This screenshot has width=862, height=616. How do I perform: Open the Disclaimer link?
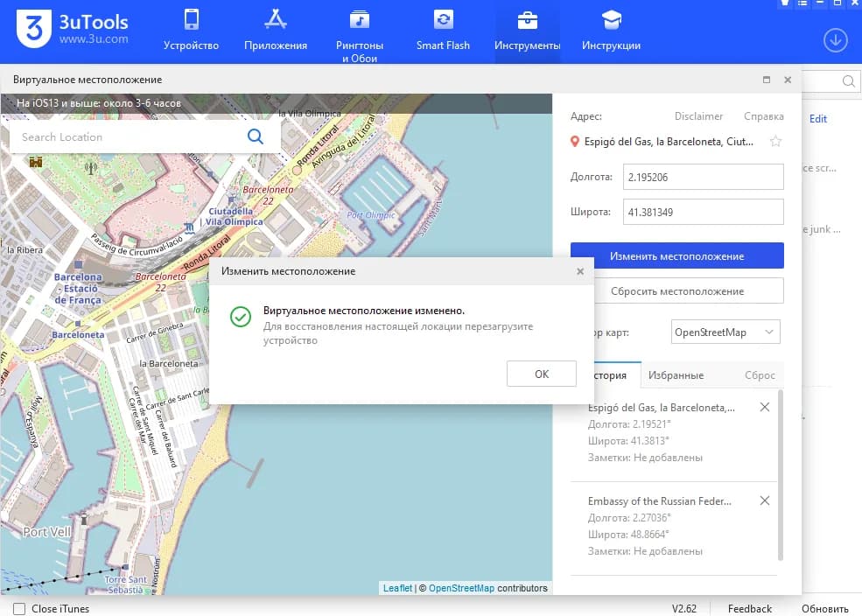[x=698, y=116]
